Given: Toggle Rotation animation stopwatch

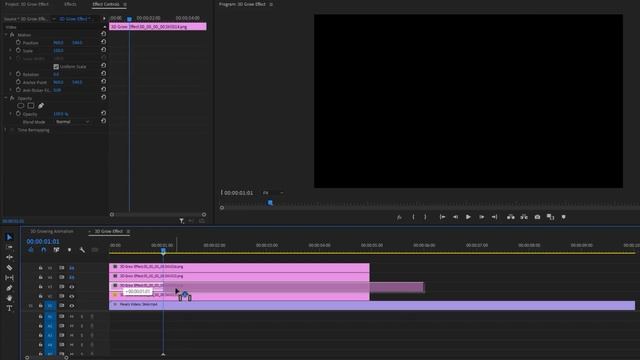Looking at the screenshot, I should 18,74.
